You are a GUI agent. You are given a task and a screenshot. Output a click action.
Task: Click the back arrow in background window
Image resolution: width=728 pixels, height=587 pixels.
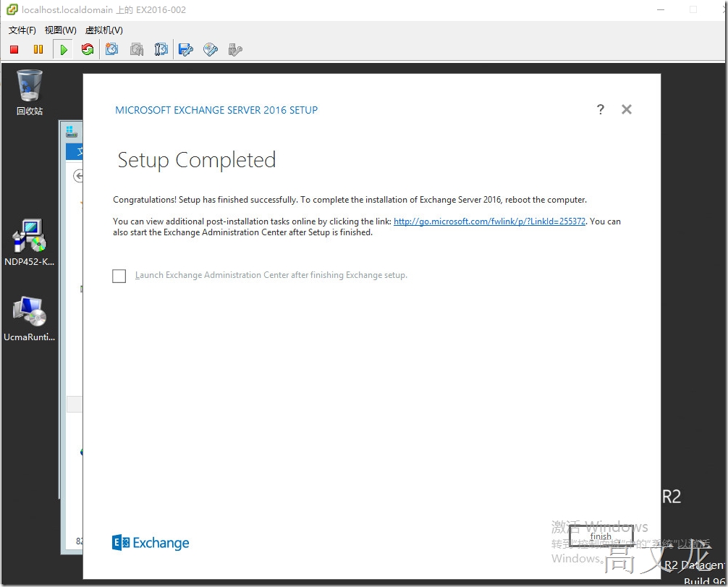[x=78, y=176]
